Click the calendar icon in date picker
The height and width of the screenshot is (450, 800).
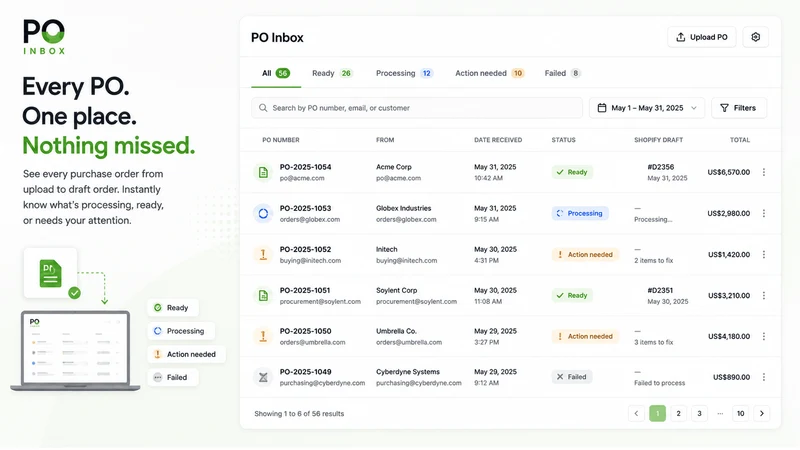602,108
